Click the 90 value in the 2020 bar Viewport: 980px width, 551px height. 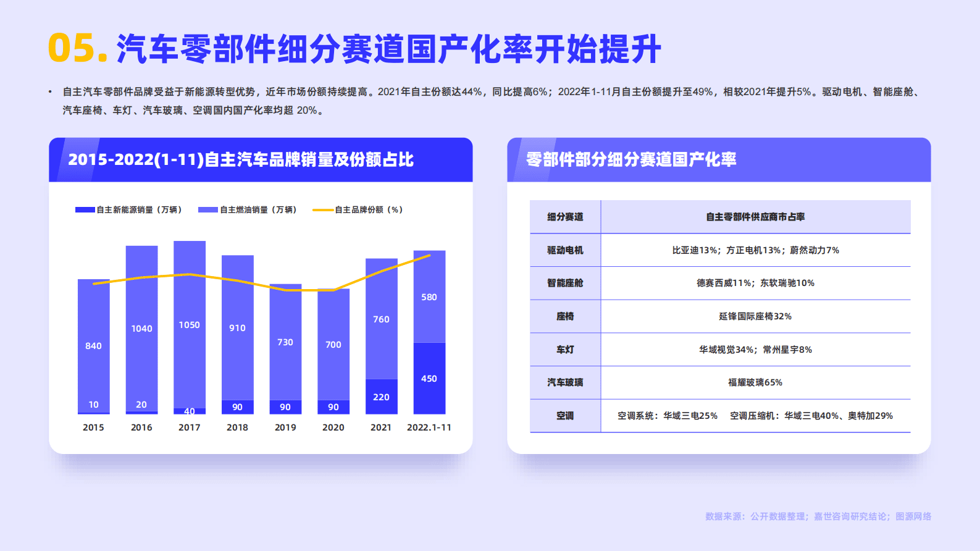(333, 407)
